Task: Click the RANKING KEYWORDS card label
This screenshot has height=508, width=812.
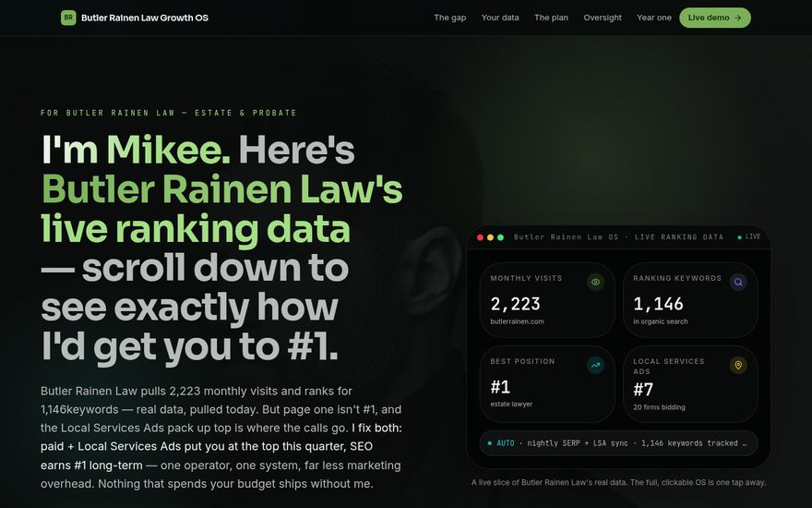Action: coord(677,278)
